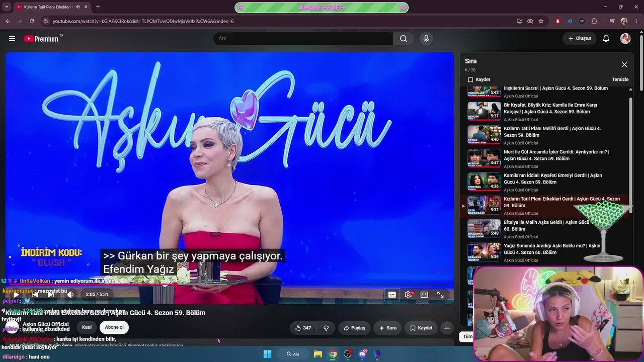Image resolution: width=644 pixels, height=362 pixels.
Task: Dislike the video
Action: (326, 328)
